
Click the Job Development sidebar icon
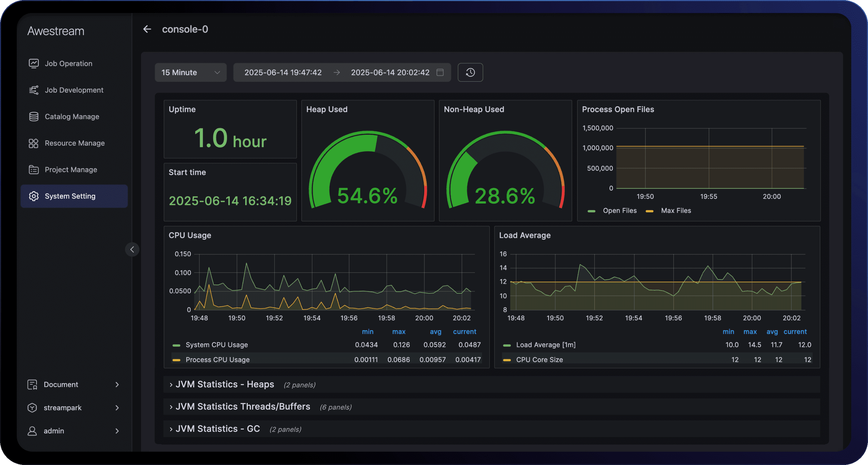(33, 90)
